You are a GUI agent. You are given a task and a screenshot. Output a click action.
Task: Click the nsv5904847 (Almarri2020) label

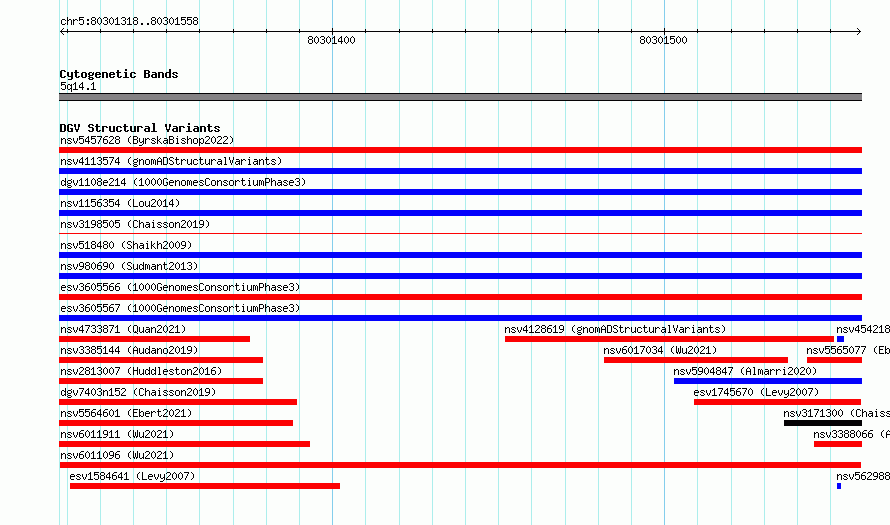[x=745, y=371]
